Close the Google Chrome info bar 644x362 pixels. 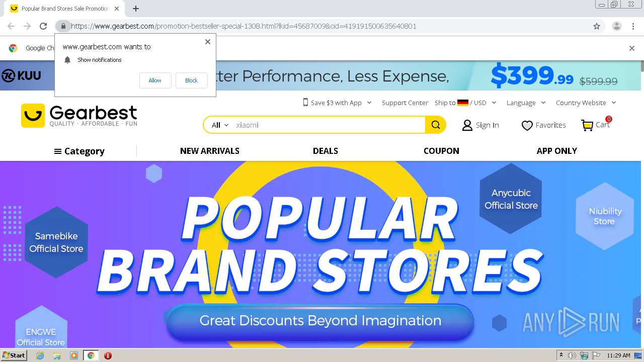[x=632, y=48]
